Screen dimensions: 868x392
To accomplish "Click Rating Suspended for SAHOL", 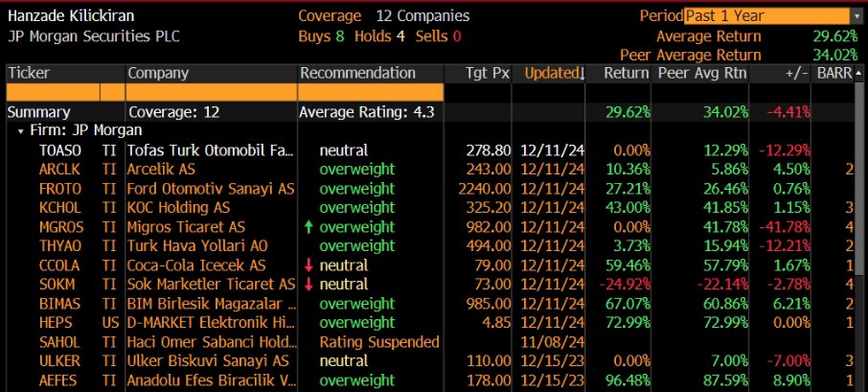I will 379,341.
